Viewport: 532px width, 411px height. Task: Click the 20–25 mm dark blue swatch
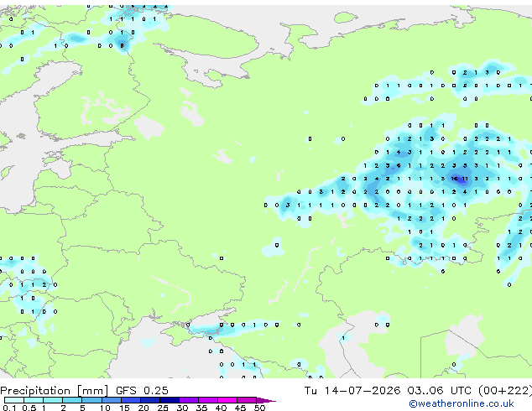(x=150, y=400)
